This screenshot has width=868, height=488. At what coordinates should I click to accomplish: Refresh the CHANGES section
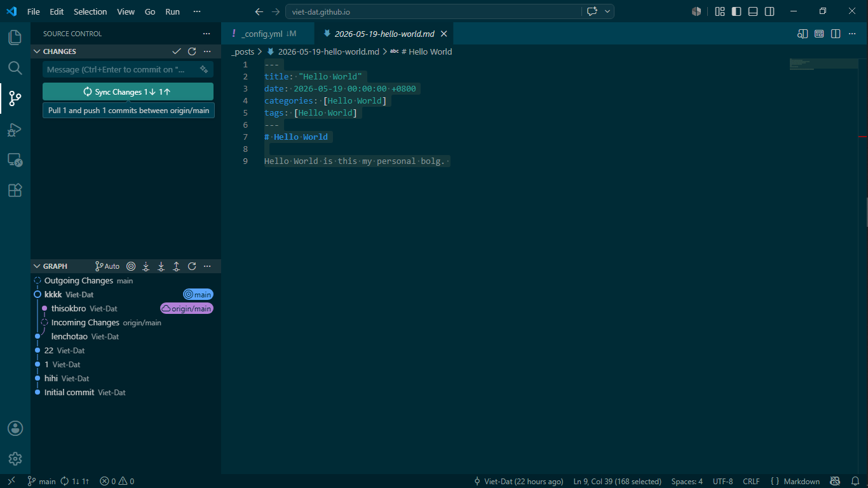point(192,51)
